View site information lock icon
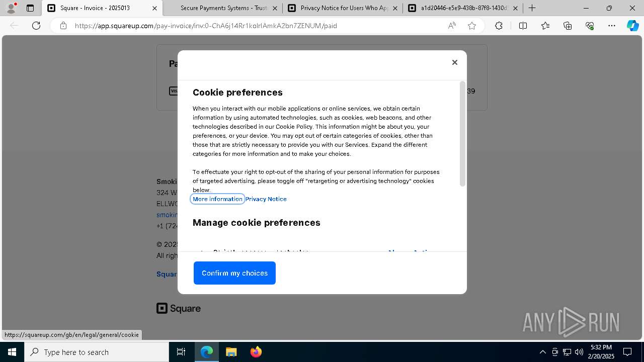This screenshot has width=644, height=362. (x=63, y=26)
